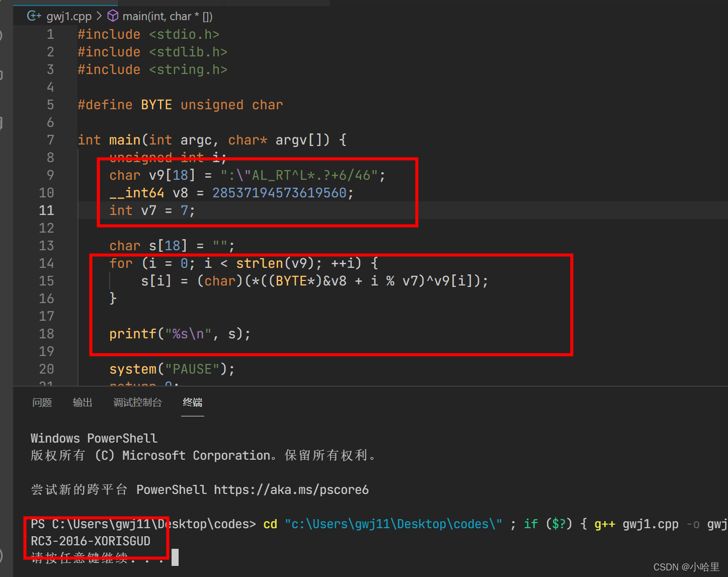Click line number 14 in the gutter
The height and width of the screenshot is (577, 728).
(47, 263)
